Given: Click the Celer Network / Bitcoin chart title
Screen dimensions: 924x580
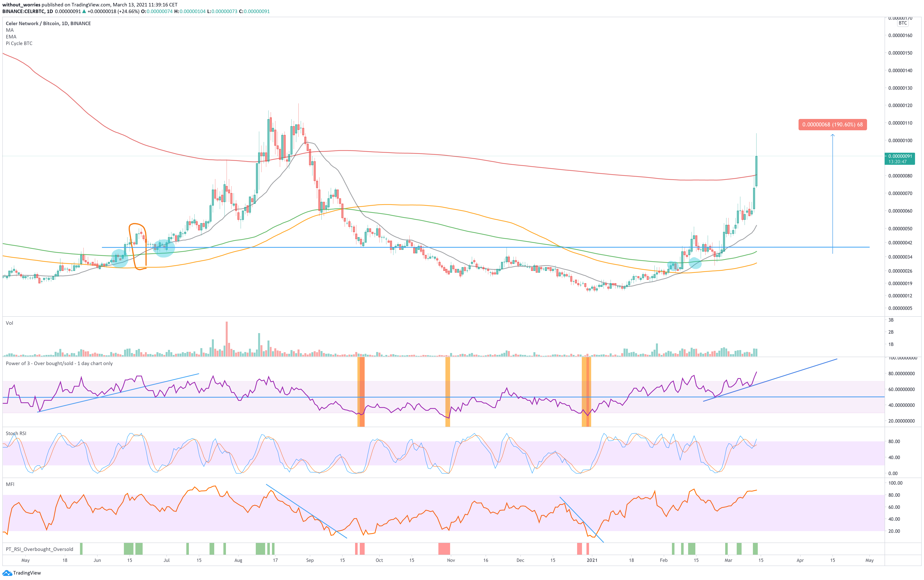Looking at the screenshot, I should [x=48, y=23].
